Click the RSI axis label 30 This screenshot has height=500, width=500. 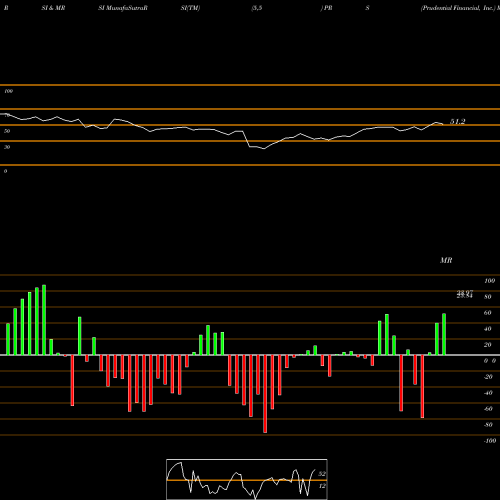point(7,147)
